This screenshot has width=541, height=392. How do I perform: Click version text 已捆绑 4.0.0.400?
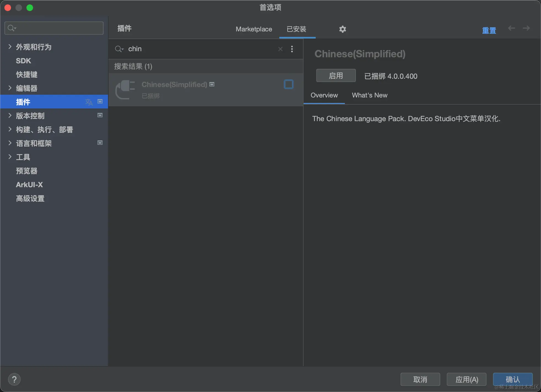[391, 76]
